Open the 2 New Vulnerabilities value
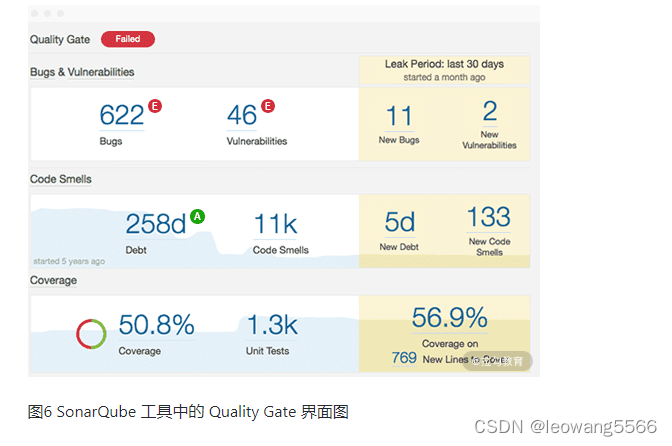This screenshot has height=446, width=672. 490,111
